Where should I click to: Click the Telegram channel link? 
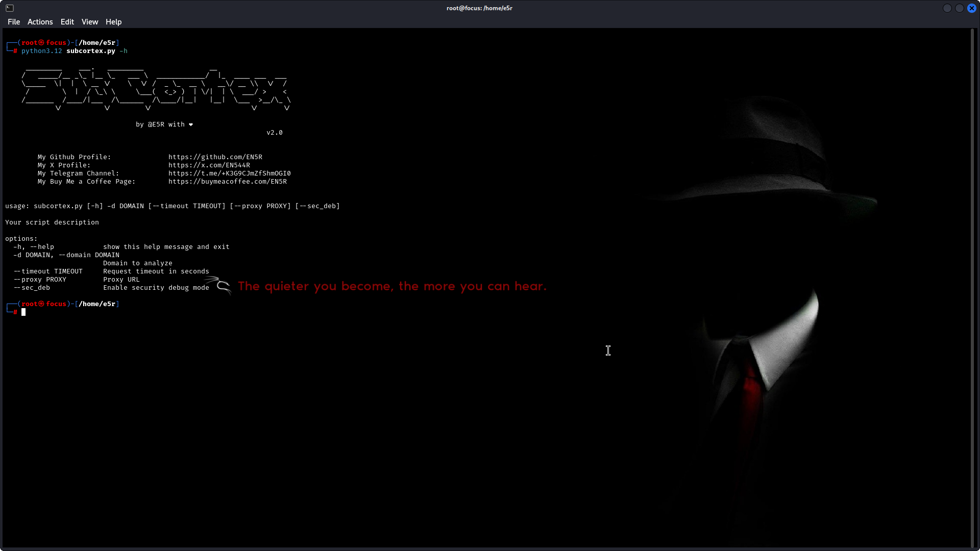230,173
